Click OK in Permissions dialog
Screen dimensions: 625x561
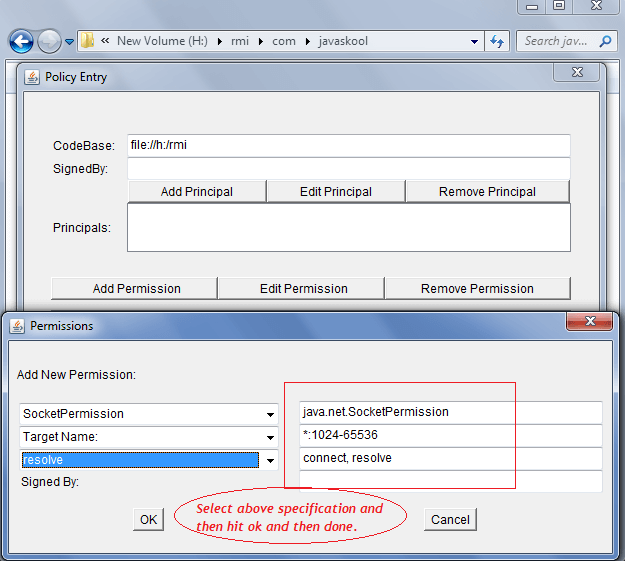[x=148, y=519]
